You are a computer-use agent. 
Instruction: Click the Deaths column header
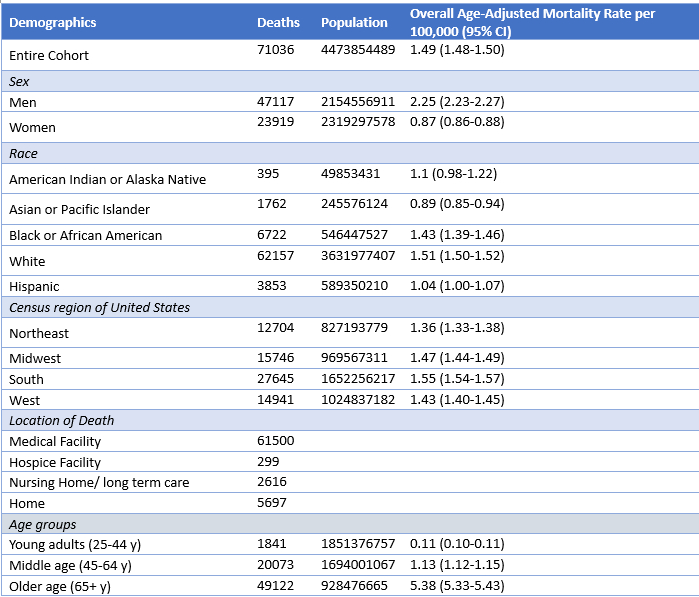click(x=277, y=22)
